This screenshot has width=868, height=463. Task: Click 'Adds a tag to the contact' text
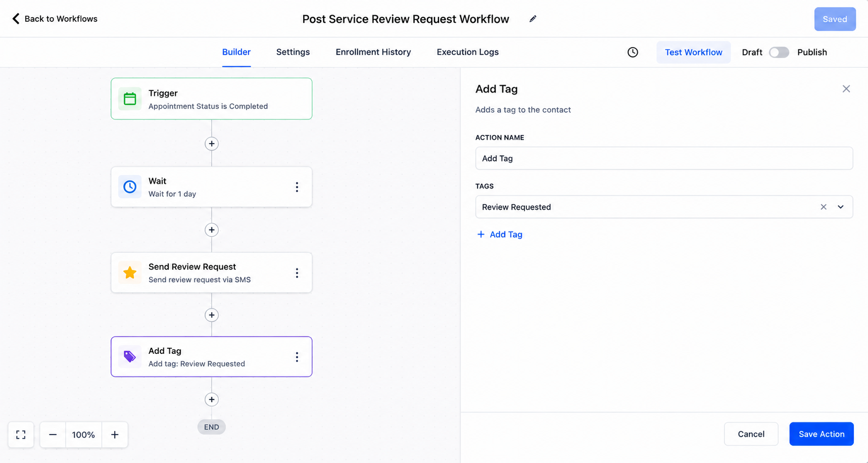(523, 110)
